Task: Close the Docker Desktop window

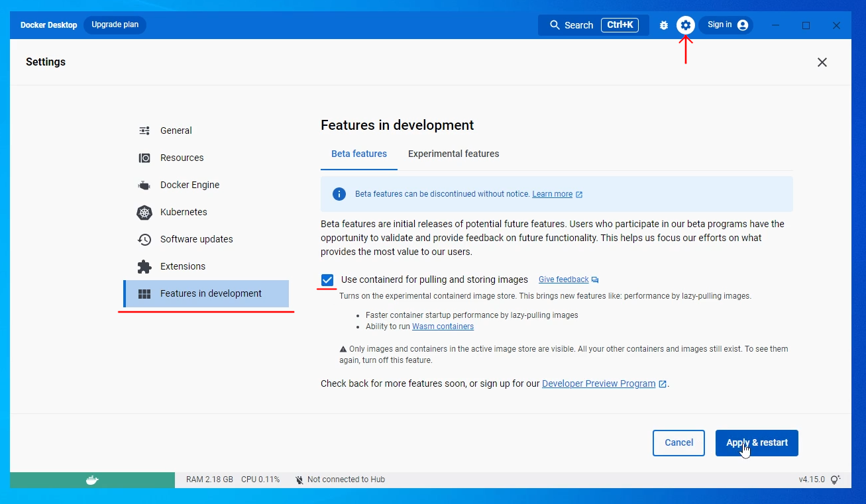Action: pyautogui.click(x=837, y=25)
